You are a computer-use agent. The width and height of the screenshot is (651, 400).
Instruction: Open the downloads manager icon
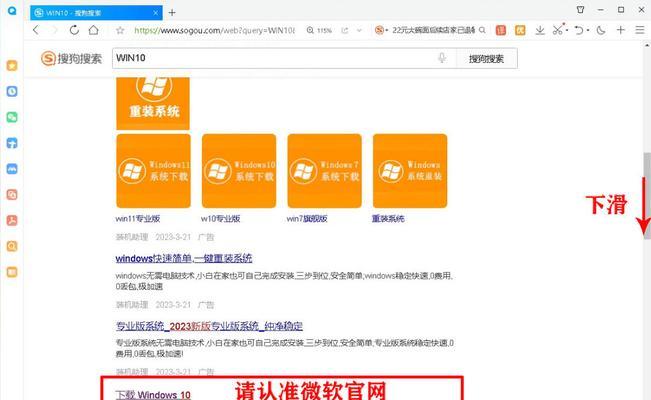pos(540,30)
